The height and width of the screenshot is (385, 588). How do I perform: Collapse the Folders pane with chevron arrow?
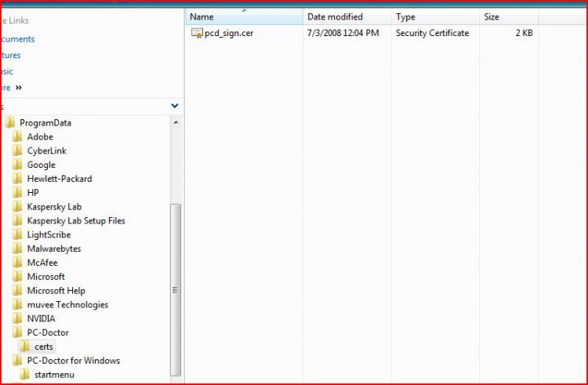pos(175,106)
